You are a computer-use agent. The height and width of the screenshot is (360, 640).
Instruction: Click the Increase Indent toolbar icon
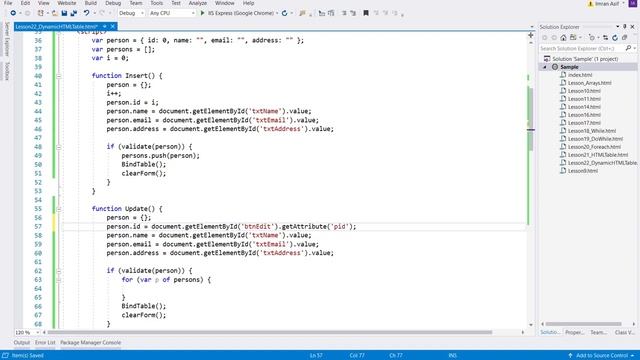point(331,13)
